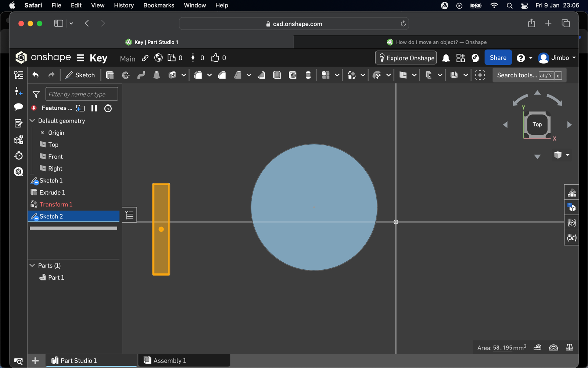Collapse the Default geometry tree group

click(x=32, y=121)
